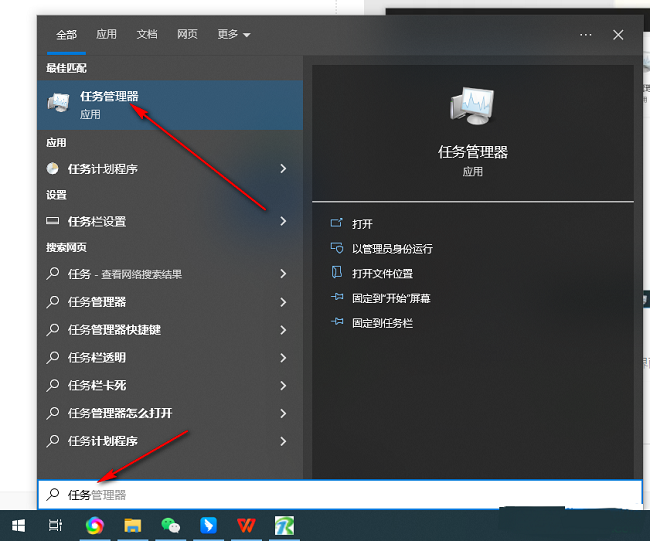Click 固定到"开始"屏幕 action
This screenshot has width=650, height=541.
tap(391, 298)
